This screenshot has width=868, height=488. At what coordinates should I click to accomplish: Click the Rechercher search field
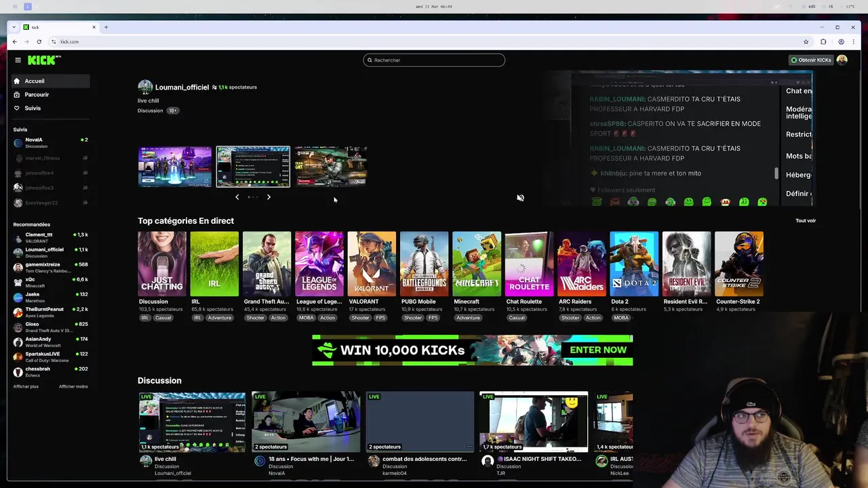coord(434,60)
